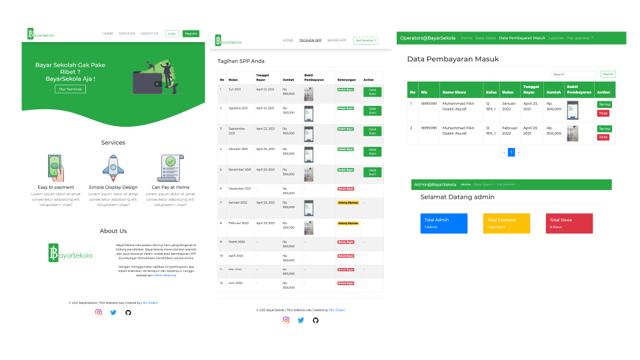This screenshot has height=360, width=640.
Task: Click the blue Total Admin card
Action: 444,223
